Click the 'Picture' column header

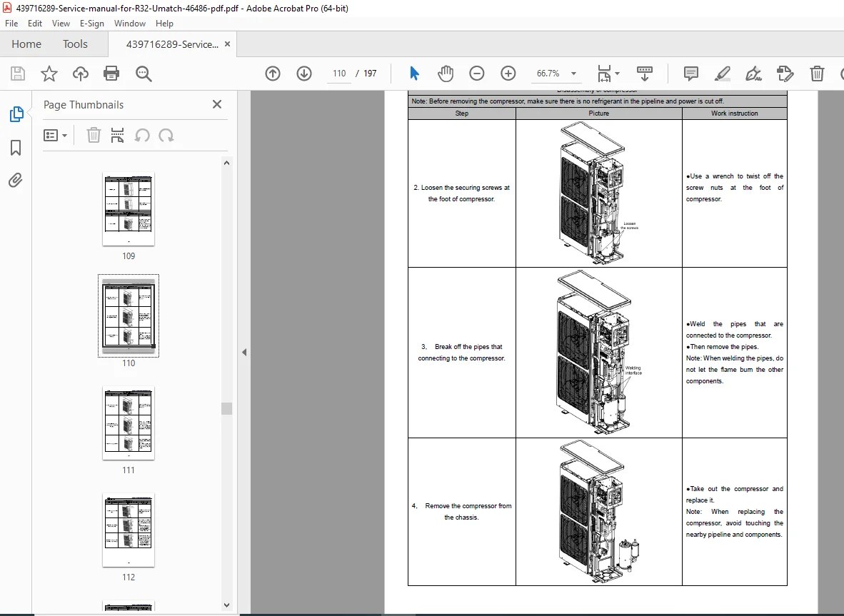point(598,113)
